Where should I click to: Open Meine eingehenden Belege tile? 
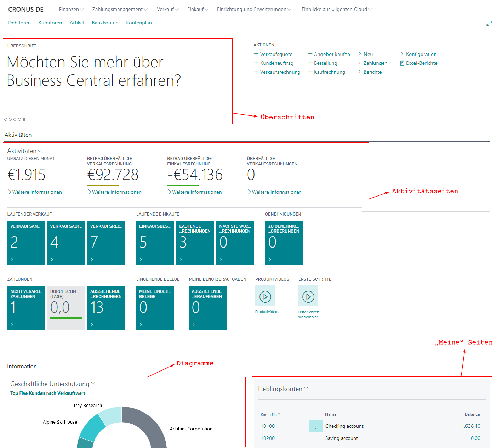coord(155,308)
